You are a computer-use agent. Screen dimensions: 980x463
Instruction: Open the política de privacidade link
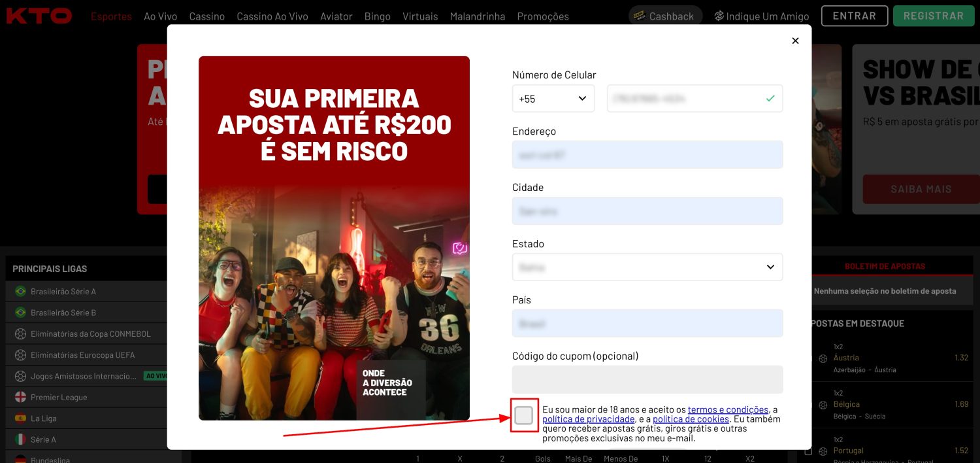tap(589, 419)
